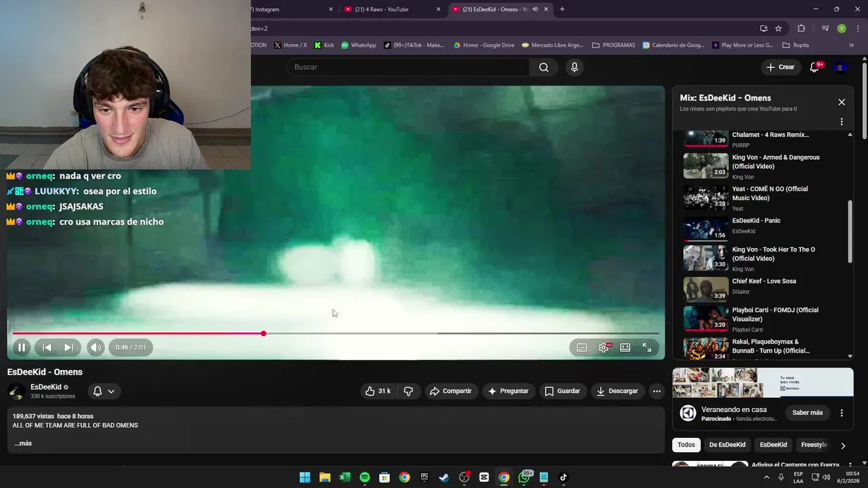This screenshot has height=488, width=868.
Task: Skip to next video in the player
Action: coord(68,347)
